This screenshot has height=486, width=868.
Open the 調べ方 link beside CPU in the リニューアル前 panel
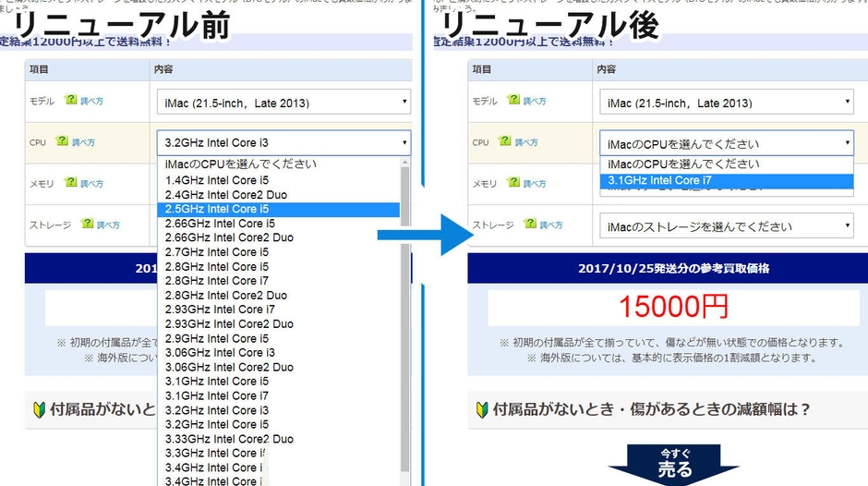click(83, 142)
